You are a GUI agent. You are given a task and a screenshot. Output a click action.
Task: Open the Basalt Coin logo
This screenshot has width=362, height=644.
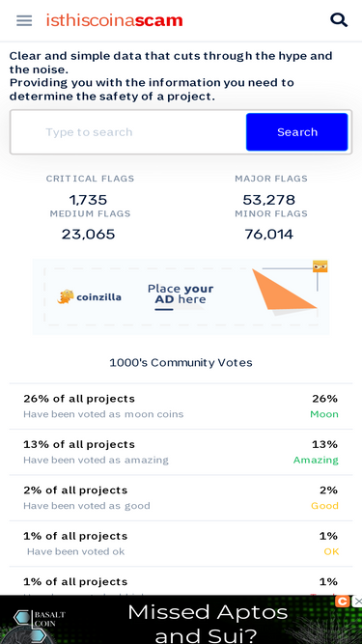pos(40,621)
